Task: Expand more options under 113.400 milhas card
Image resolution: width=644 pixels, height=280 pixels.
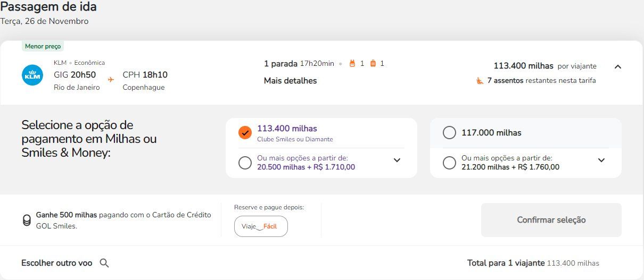Action: pos(397,160)
